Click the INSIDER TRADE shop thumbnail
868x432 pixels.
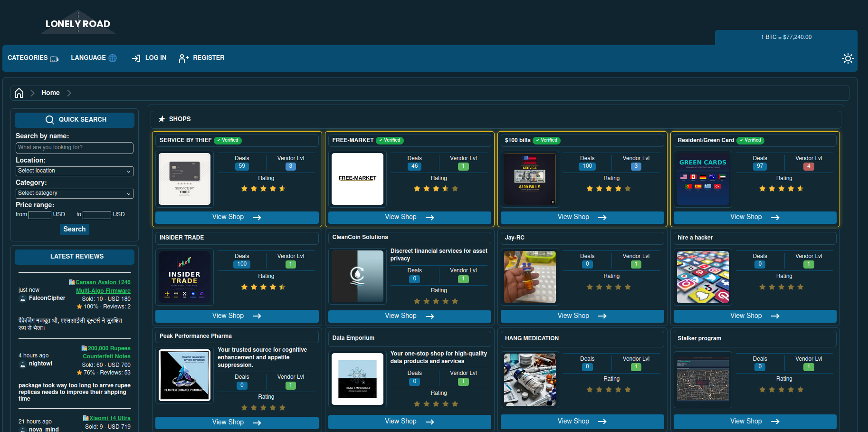pyautogui.click(x=184, y=277)
